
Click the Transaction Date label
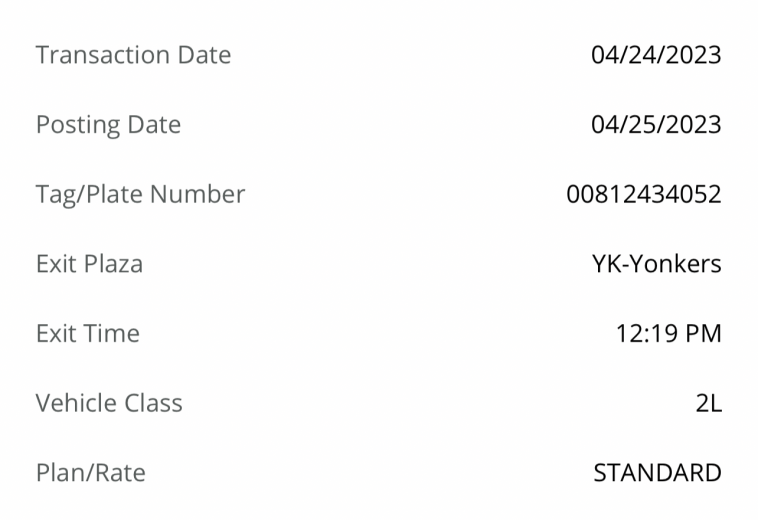[133, 55]
